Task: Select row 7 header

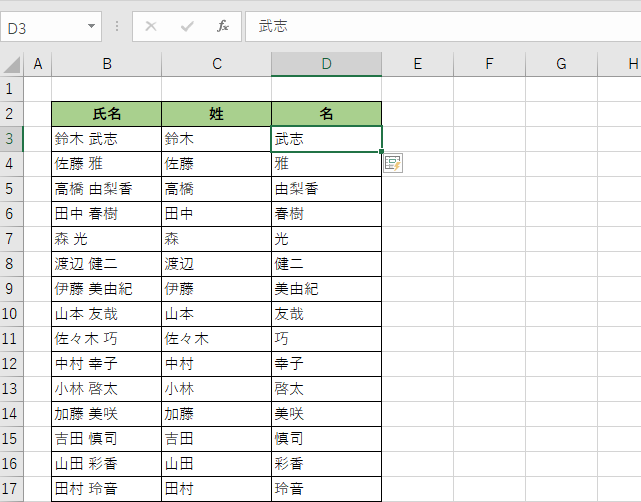Action: (x=11, y=239)
